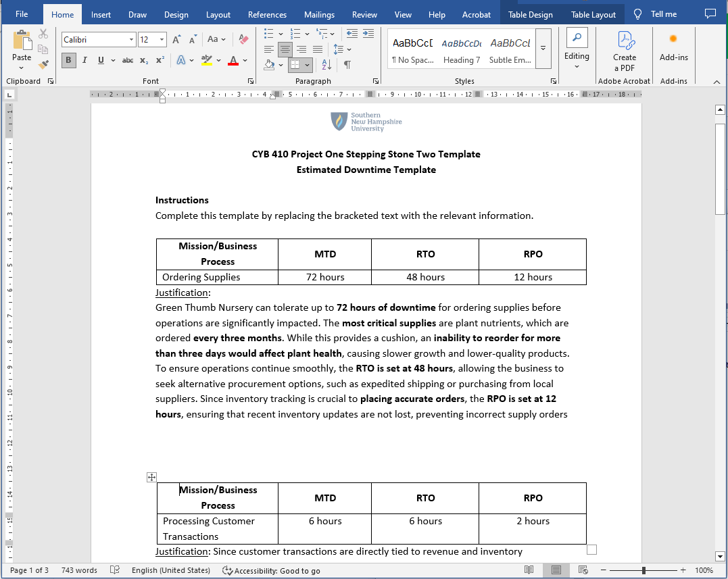728x579 pixels.
Task: Switch to Read Mode view
Action: 529,570
